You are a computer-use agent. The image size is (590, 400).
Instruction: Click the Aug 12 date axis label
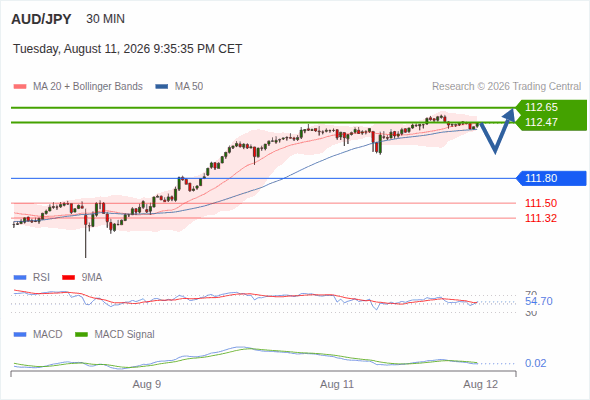click(x=481, y=385)
